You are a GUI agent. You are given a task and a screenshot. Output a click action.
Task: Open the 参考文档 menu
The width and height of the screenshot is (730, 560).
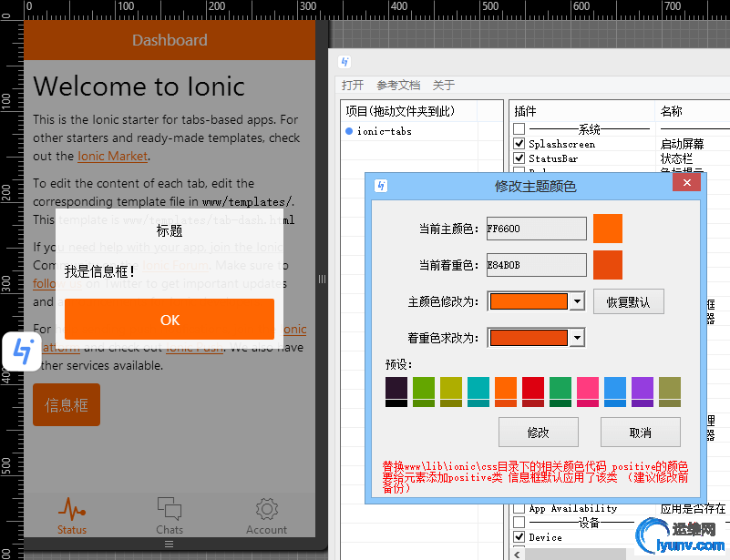(398, 85)
